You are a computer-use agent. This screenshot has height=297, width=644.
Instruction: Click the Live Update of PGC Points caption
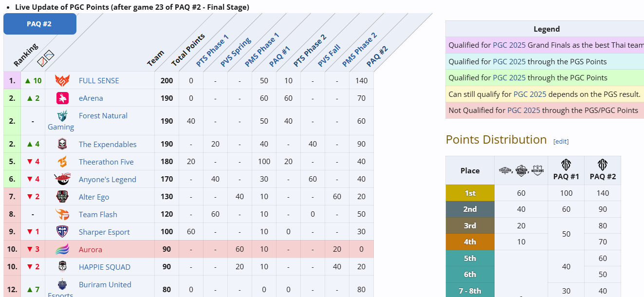pyautogui.click(x=132, y=7)
